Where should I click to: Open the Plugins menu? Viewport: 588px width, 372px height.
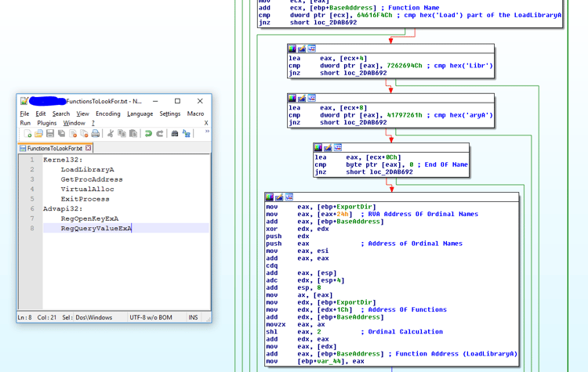pos(47,123)
